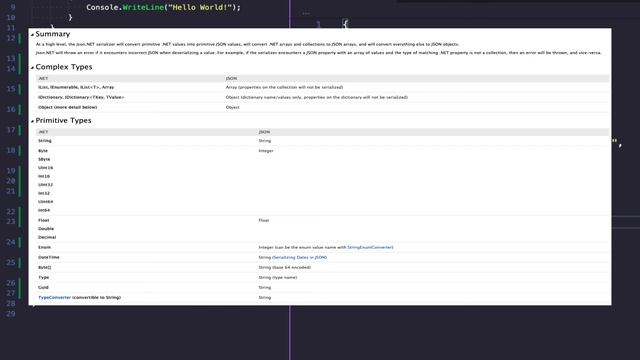640x360 pixels.
Task: Click the JSON header in Primitive Types table
Action: tap(264, 132)
